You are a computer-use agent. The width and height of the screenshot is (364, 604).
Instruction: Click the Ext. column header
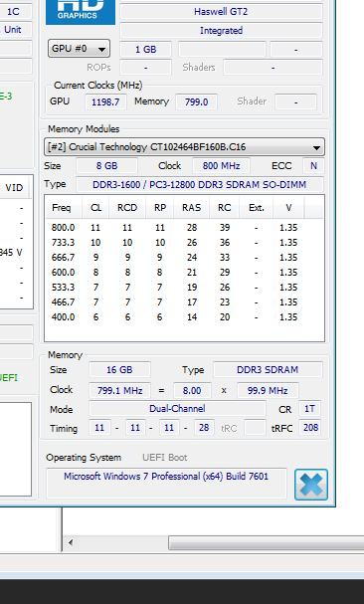pos(257,208)
